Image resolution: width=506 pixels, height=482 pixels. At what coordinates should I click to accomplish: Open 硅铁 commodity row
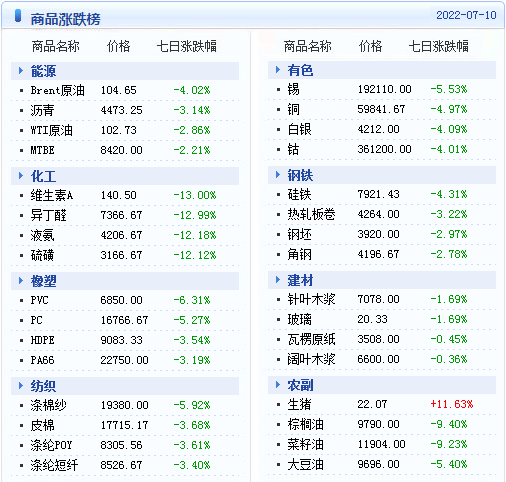point(382,194)
